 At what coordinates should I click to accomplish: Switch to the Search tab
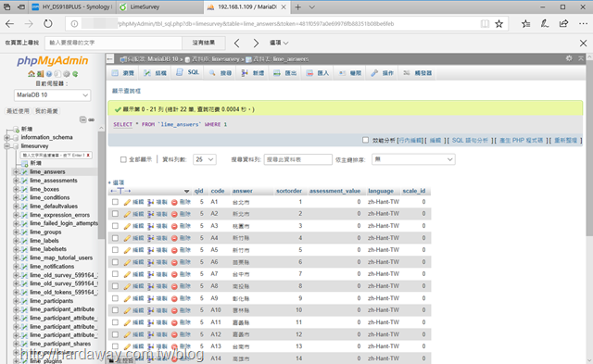(x=221, y=73)
